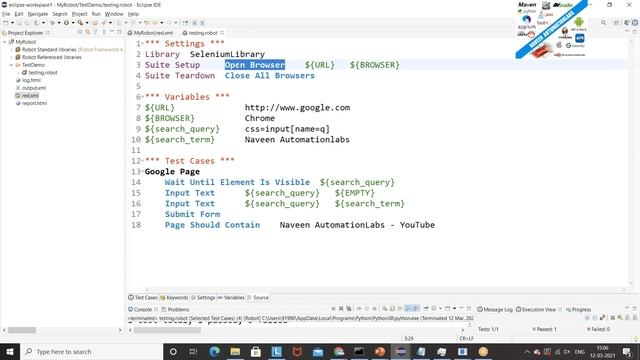
Task: Toggle Show Console on standard output change
Action: pos(409,309)
